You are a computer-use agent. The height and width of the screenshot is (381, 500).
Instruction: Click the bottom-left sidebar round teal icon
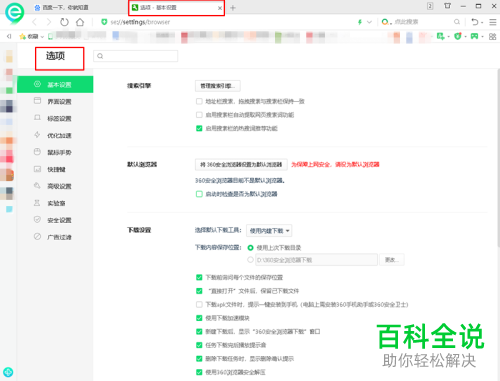[8, 372]
